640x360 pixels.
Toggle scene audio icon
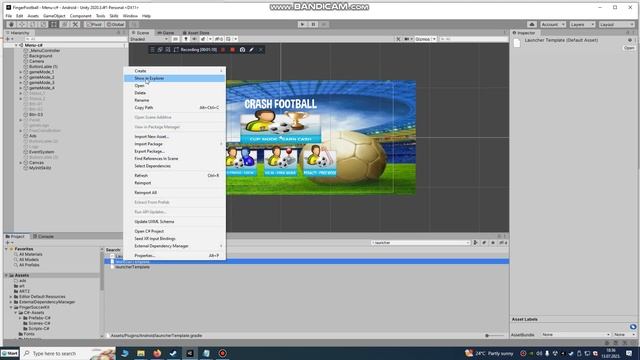tap(194, 39)
